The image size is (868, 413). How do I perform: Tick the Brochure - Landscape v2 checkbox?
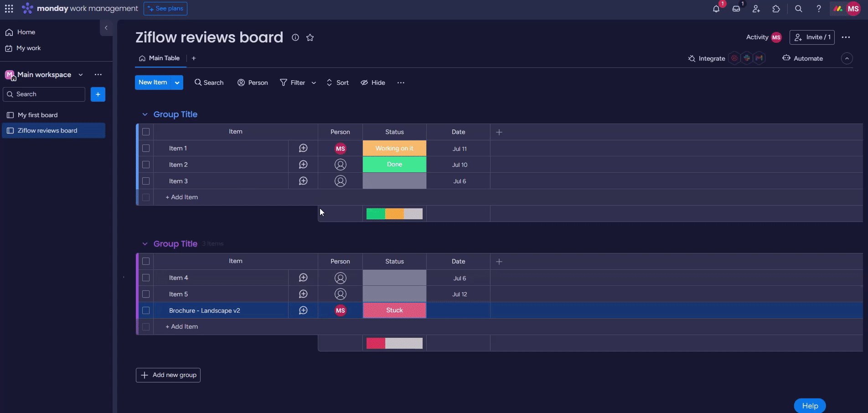(x=146, y=310)
